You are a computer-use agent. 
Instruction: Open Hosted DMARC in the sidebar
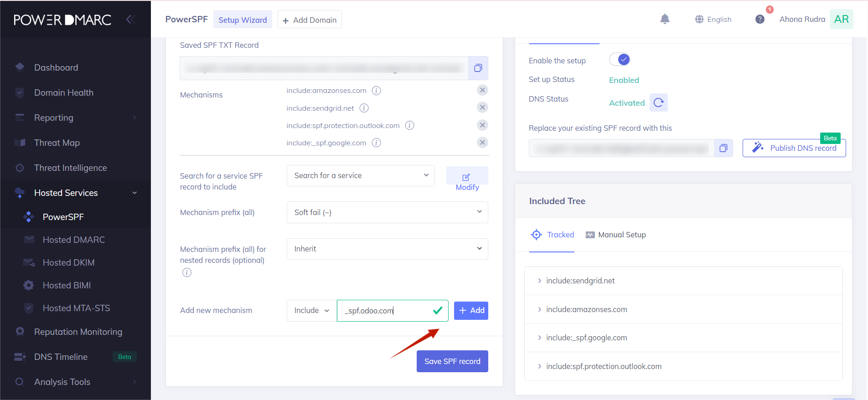[x=73, y=240]
